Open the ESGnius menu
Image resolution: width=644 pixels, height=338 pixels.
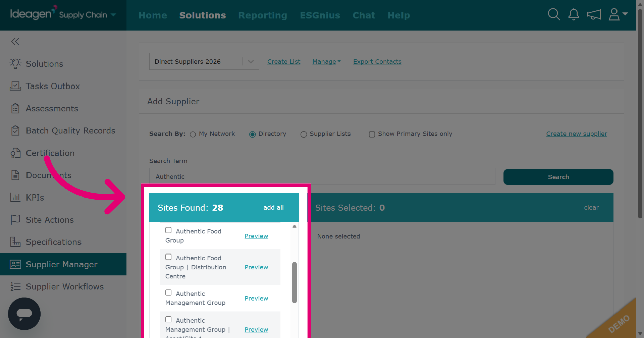(x=320, y=15)
